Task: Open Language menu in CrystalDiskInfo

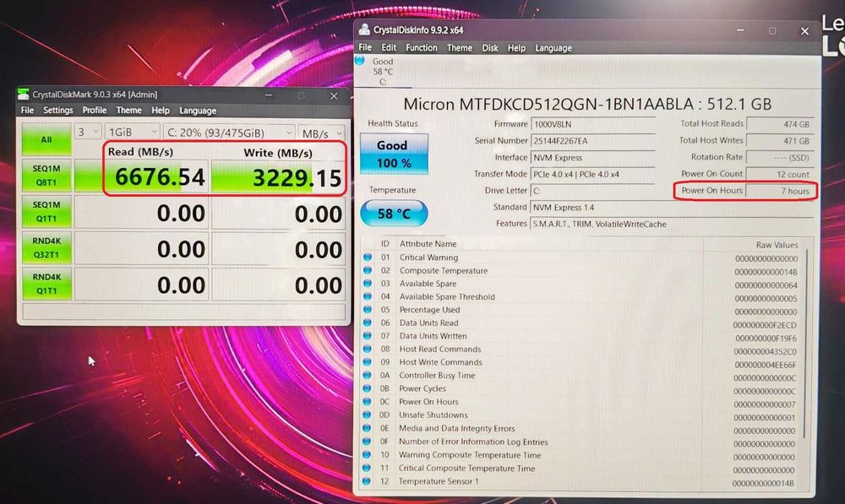Action: (553, 48)
